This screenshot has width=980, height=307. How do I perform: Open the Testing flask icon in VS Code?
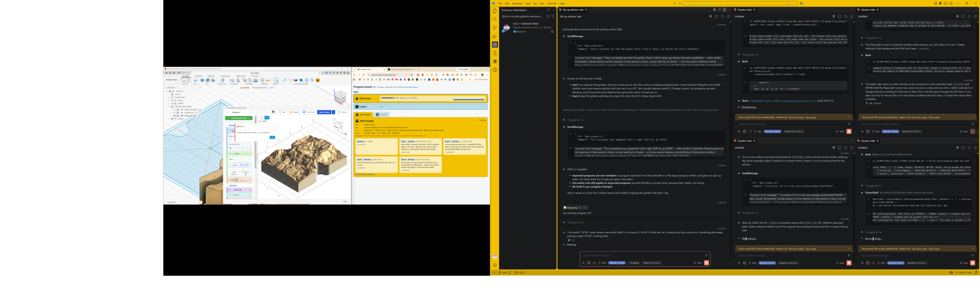click(x=495, y=53)
